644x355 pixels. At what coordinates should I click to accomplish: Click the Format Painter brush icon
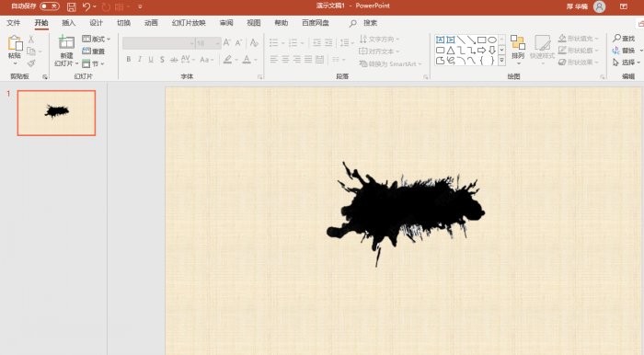(x=31, y=63)
